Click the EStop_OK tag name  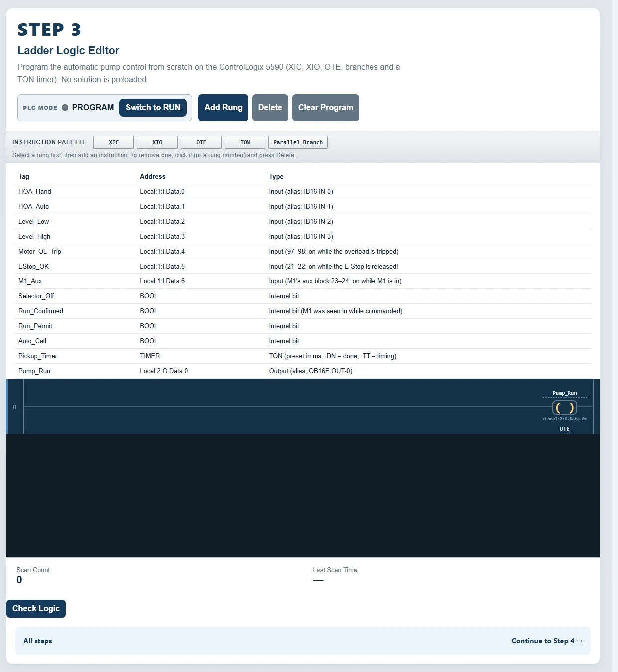(34, 267)
